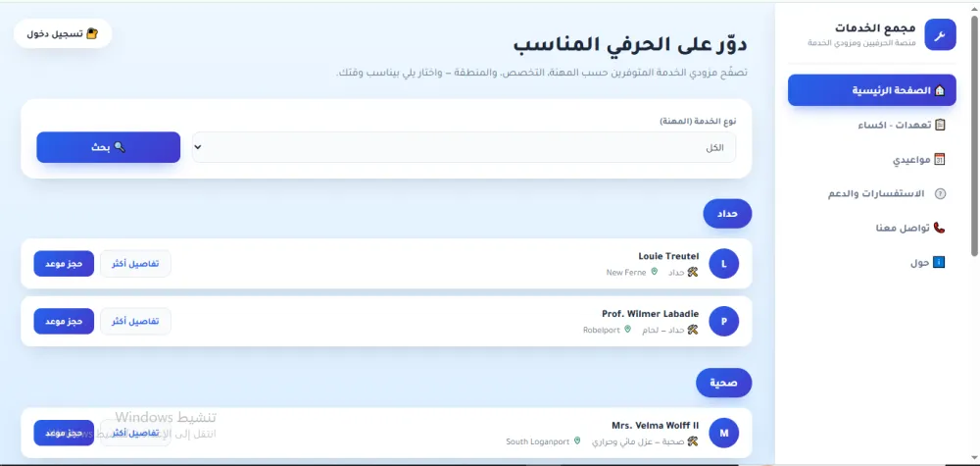Screen dimensions: 980x466
Task: Click the name Mrs. Velma Wolff II
Action: (656, 426)
